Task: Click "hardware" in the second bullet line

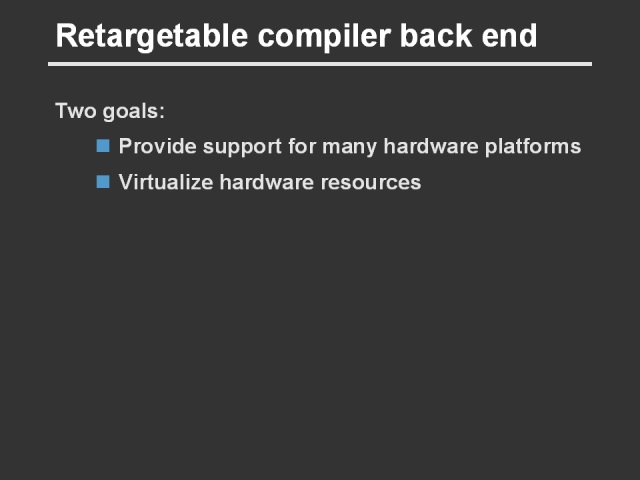Action: (262, 182)
